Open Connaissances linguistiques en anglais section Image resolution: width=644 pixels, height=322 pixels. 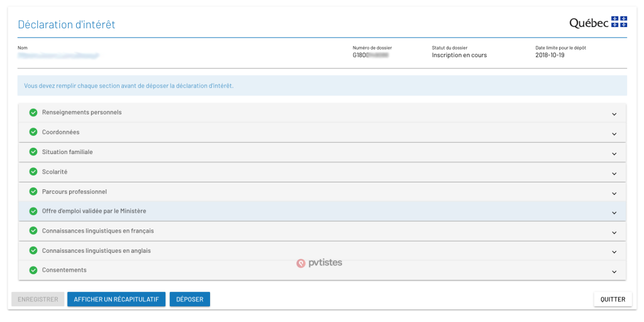coord(96,250)
